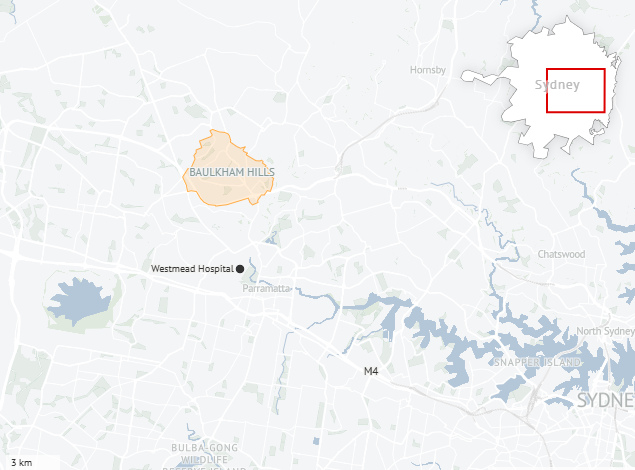Click the Westmead Hospital marker dot

[240, 269]
